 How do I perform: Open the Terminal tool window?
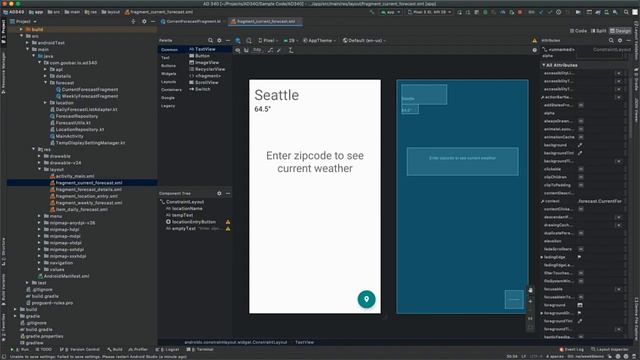pos(200,349)
